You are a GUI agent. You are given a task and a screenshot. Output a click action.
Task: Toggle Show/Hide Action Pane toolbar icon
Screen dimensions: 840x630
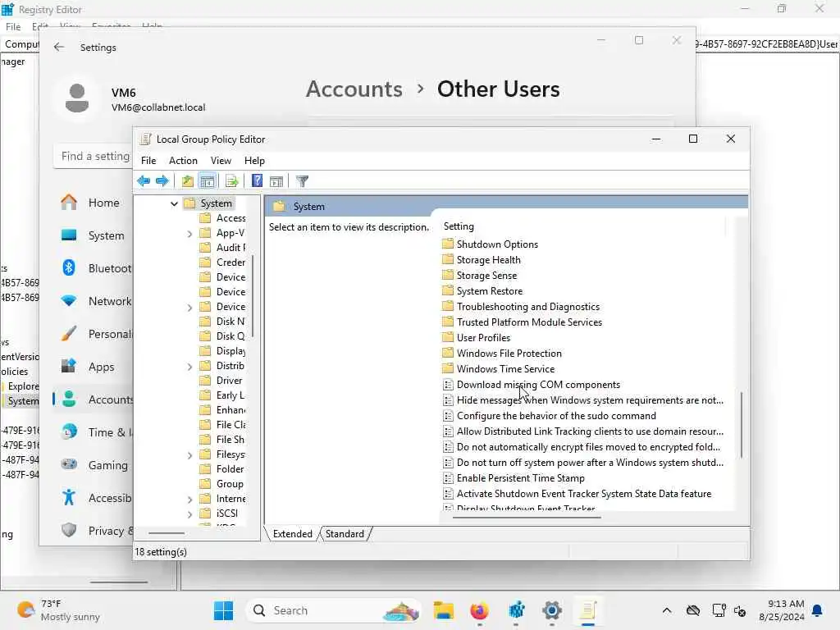point(276,181)
